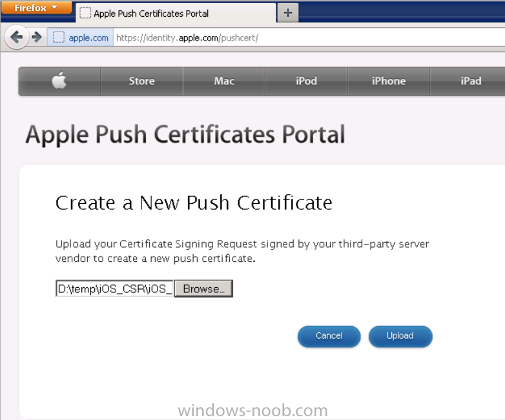Click the tab's page favicon placeholder
Screen dimensions: 505x420
(85, 13)
